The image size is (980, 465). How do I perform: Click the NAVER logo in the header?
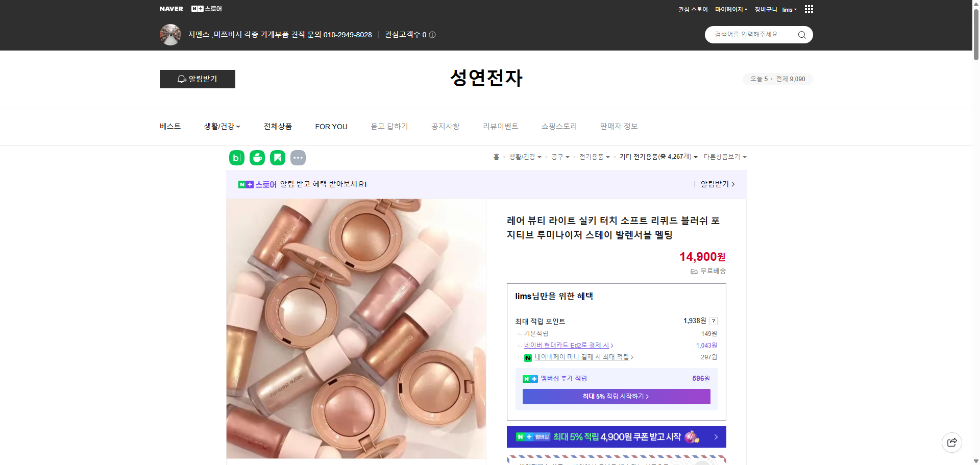point(171,8)
